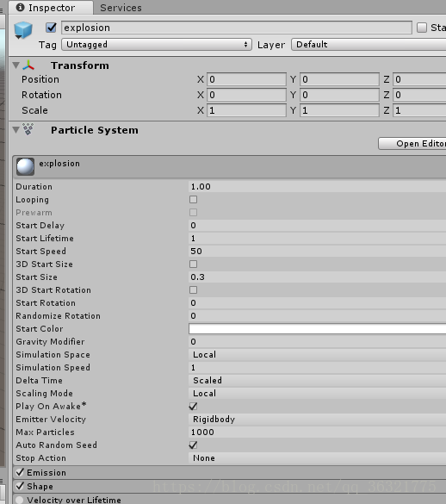Switch to the Services tab
The height and width of the screenshot is (504, 446).
coord(121,8)
